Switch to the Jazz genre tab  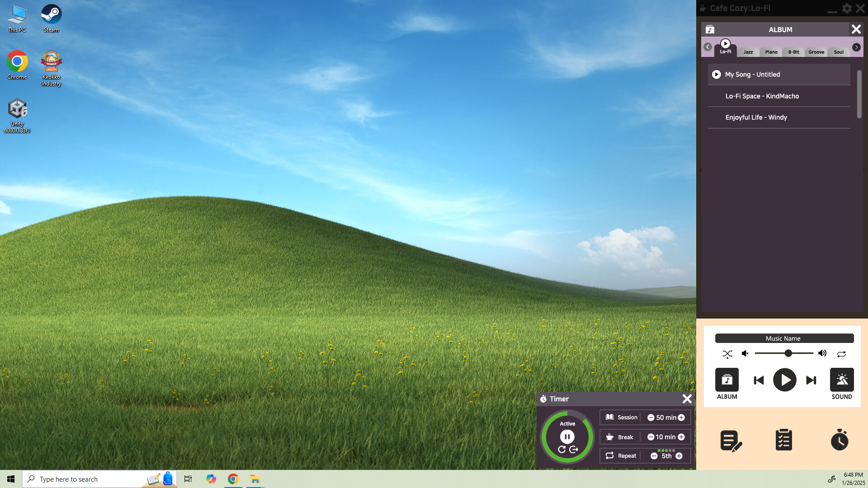click(x=748, y=52)
